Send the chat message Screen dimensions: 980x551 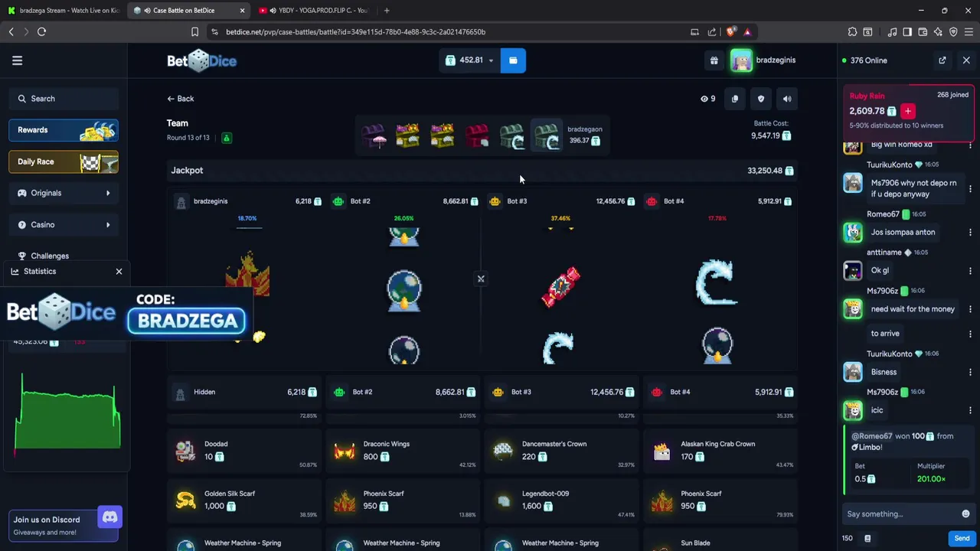[x=962, y=539]
